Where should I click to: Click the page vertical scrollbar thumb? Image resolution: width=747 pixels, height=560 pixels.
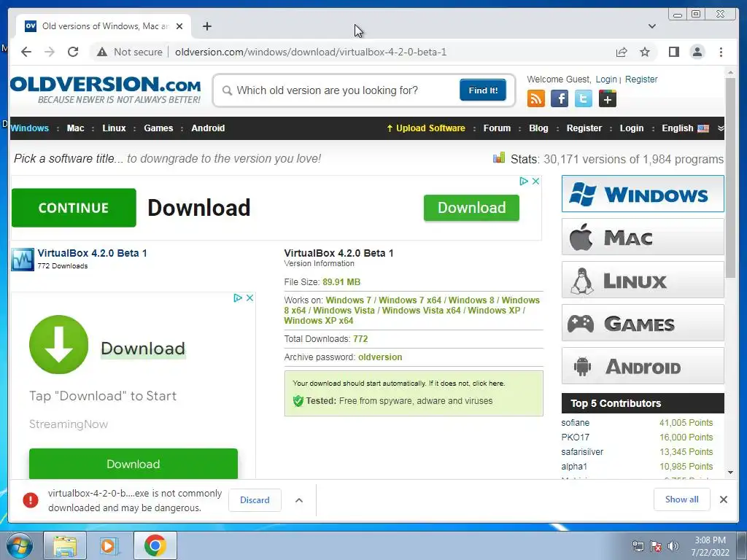pyautogui.click(x=730, y=178)
